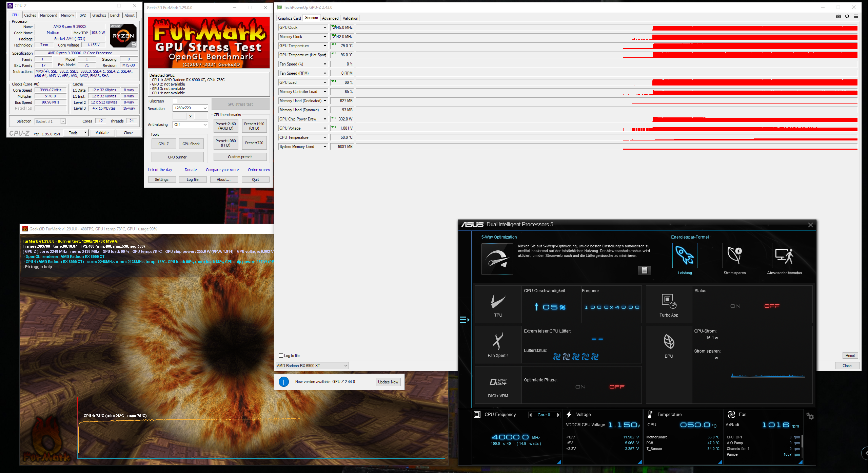Viewport: 868px width, 473px height.
Task: Select the Leistung rocket icon
Action: tap(685, 256)
